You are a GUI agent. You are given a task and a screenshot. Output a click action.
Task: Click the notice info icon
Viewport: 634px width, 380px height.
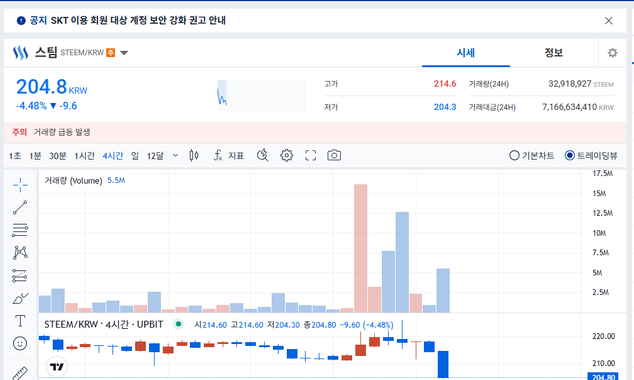[21, 21]
